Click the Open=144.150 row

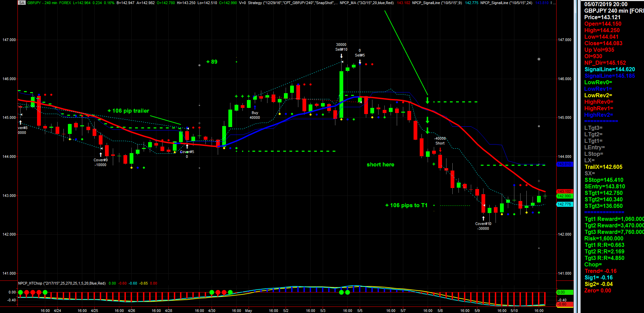(603, 24)
